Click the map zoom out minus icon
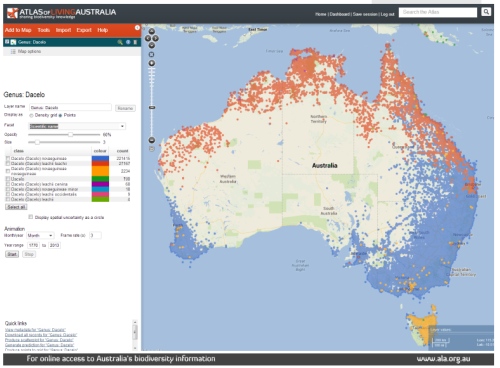 (152, 140)
